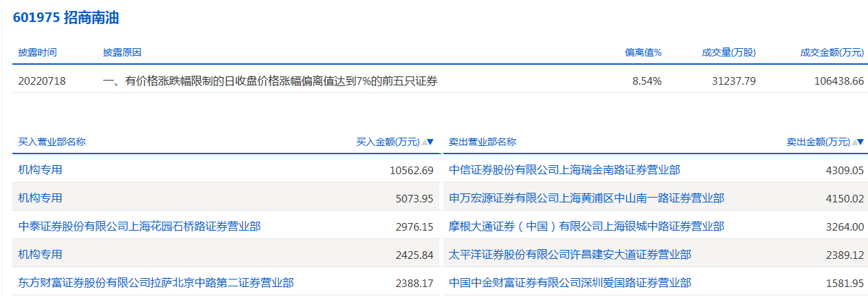The height and width of the screenshot is (296, 868).
Task: Select buy amount 2976.15
Action: 414,226
